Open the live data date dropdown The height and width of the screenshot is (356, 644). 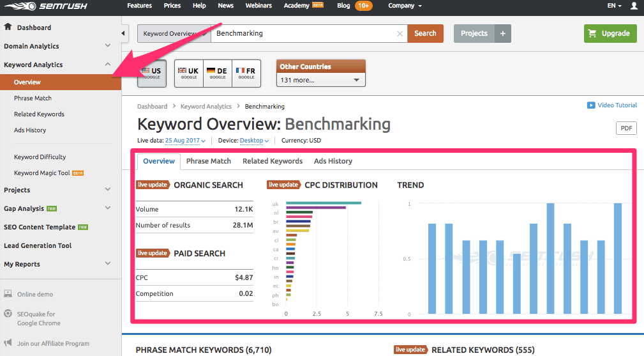pos(185,141)
